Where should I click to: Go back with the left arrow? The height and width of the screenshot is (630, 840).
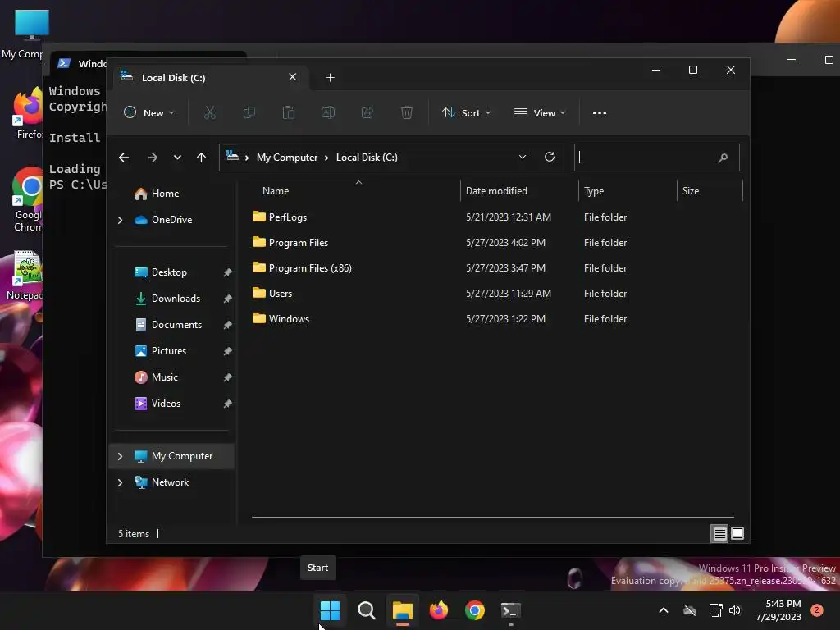pyautogui.click(x=124, y=157)
